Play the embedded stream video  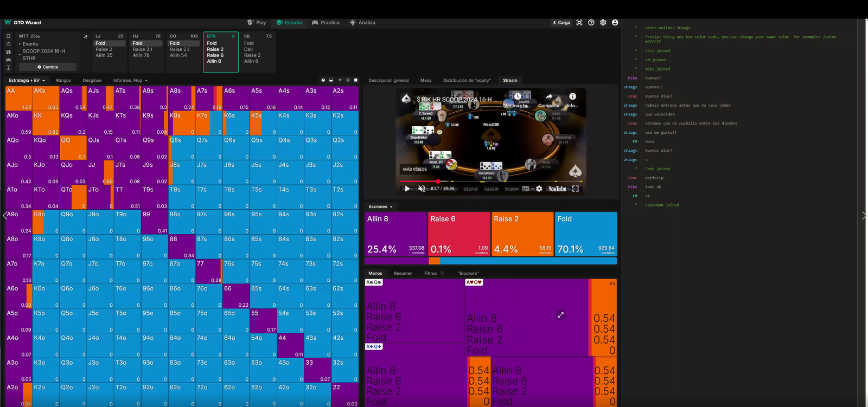[x=407, y=189]
